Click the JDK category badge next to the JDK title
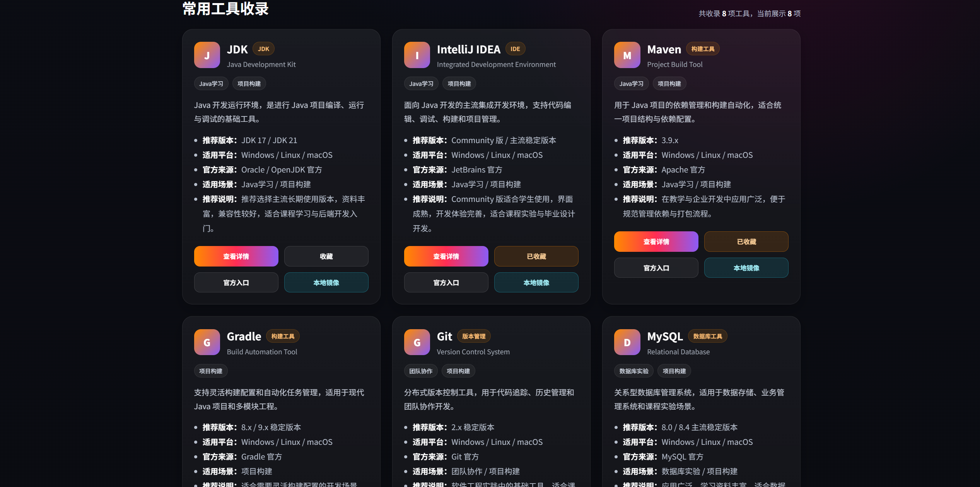The width and height of the screenshot is (980, 487). click(263, 49)
